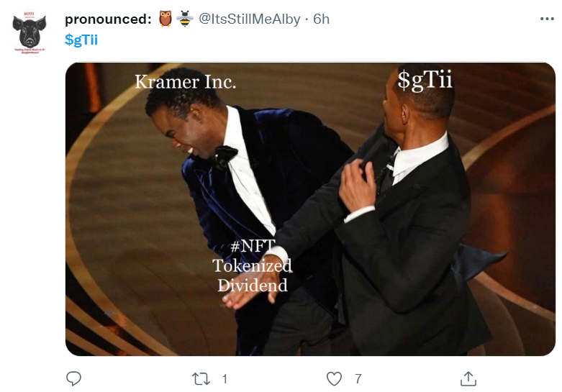Click the "Kramer Inc." caption on image

click(x=186, y=82)
